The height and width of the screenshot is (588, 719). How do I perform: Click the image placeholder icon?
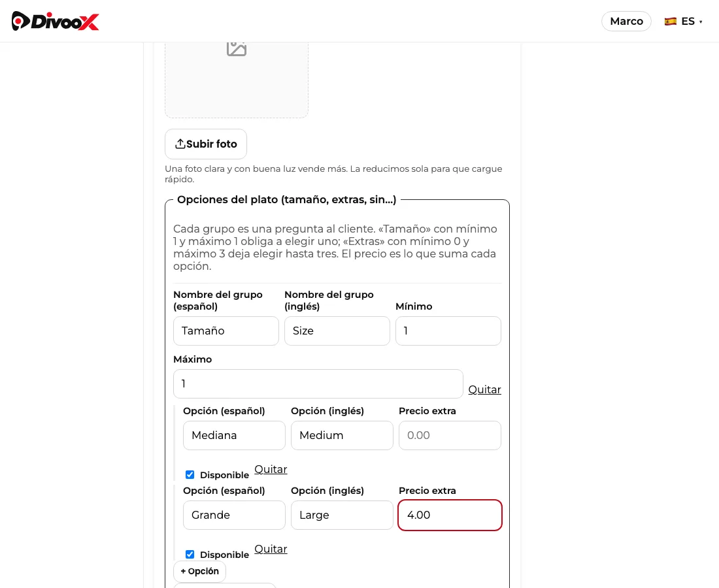click(237, 48)
